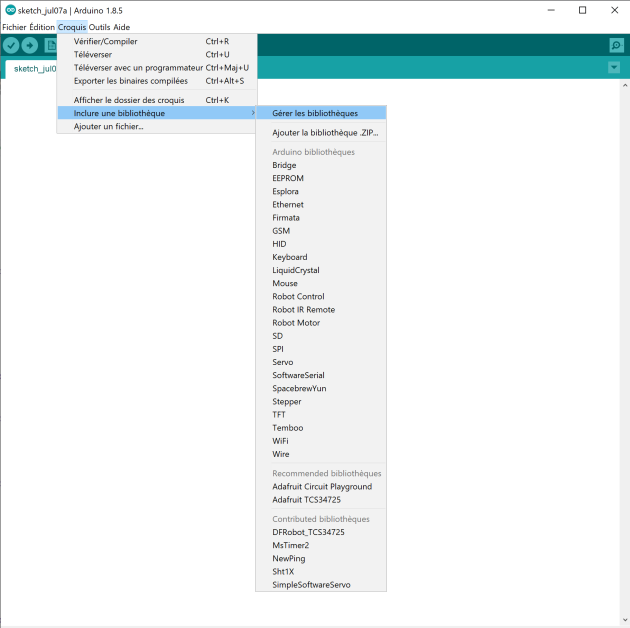Click Ajouter un fichier... entry
630x628 pixels.
[x=157, y=126]
